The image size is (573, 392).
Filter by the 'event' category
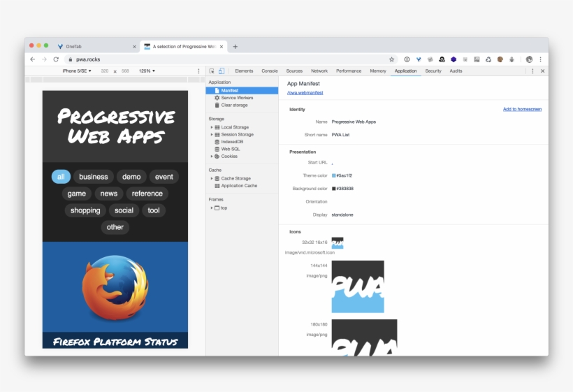pos(164,177)
